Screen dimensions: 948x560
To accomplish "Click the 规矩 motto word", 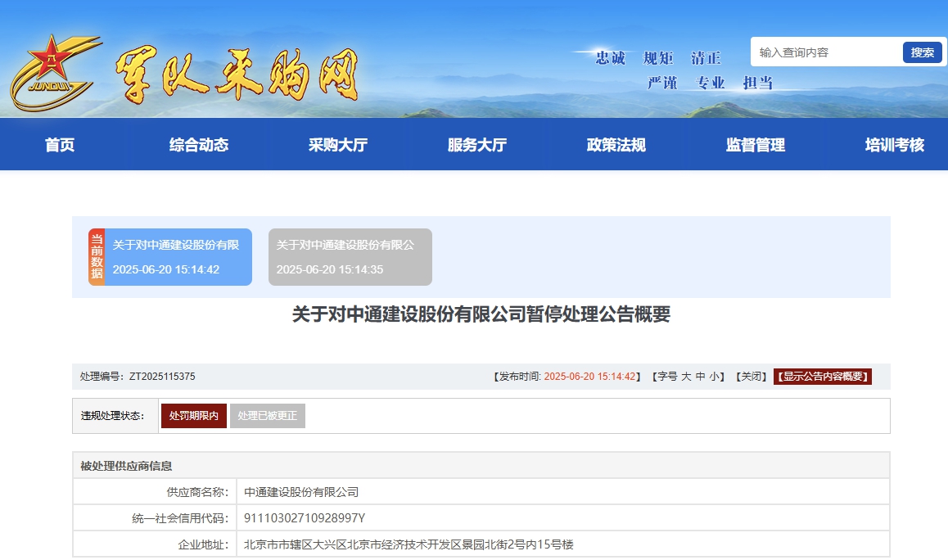I will (658, 58).
